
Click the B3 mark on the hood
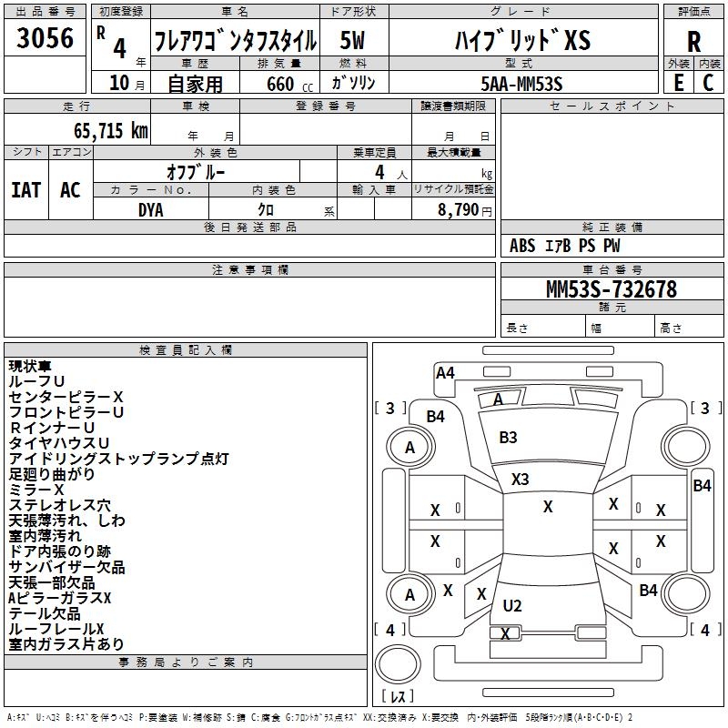(508, 438)
